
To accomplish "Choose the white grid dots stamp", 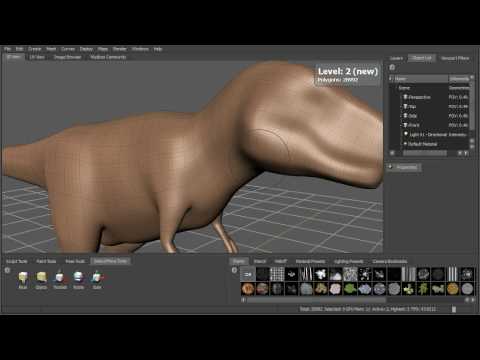I will coord(277,274).
